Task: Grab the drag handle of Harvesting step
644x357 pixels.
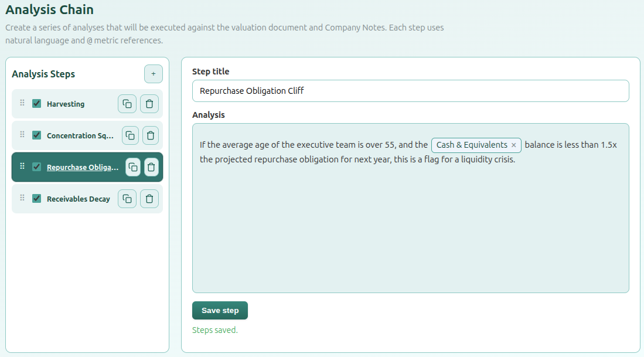Action: pos(22,103)
